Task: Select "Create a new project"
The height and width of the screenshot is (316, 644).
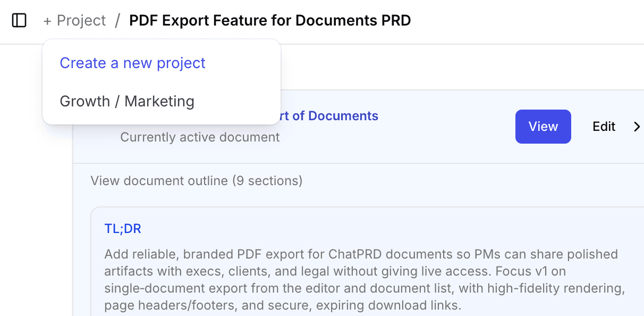Action: tap(133, 63)
